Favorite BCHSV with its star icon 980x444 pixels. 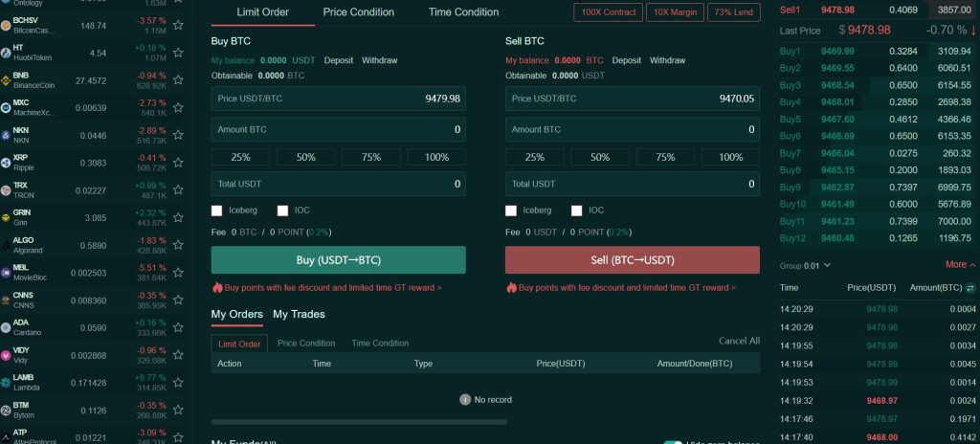(x=178, y=25)
